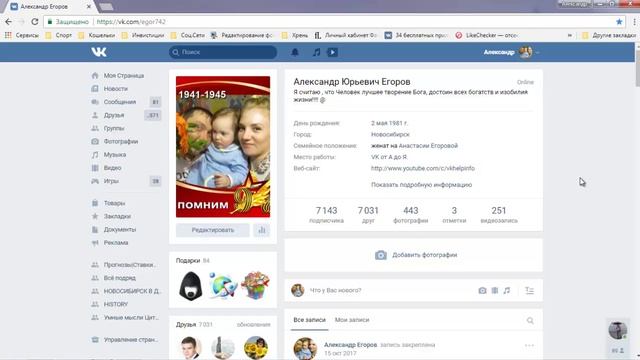This screenshot has width=640, height=360.
Task: Open 3 отметки counter
Action: pyautogui.click(x=454, y=215)
